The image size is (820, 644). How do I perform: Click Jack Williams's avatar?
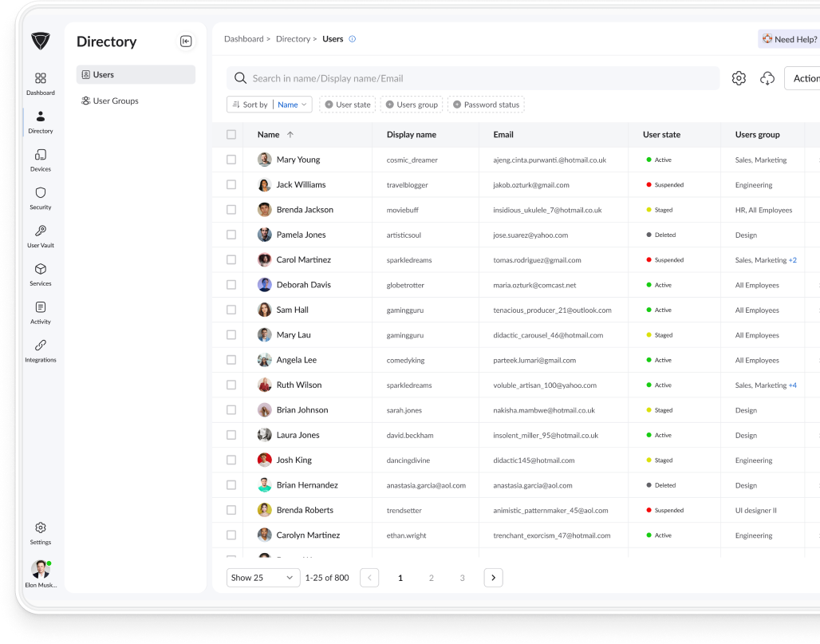(265, 184)
